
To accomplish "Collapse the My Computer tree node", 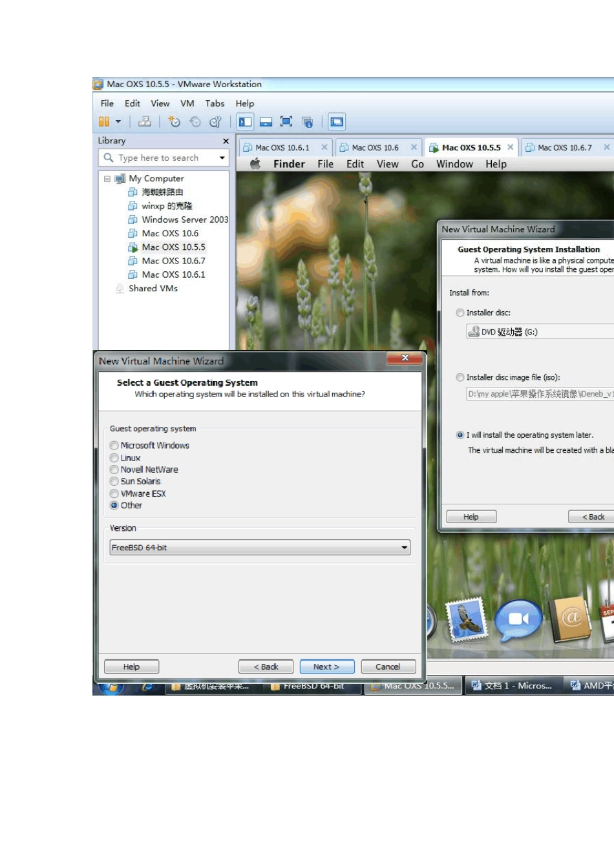I will point(107,179).
